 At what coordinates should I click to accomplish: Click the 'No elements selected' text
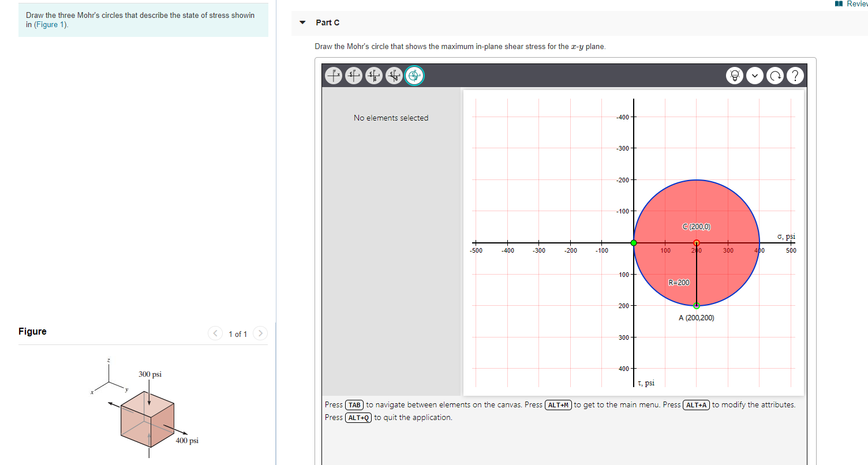[391, 118]
